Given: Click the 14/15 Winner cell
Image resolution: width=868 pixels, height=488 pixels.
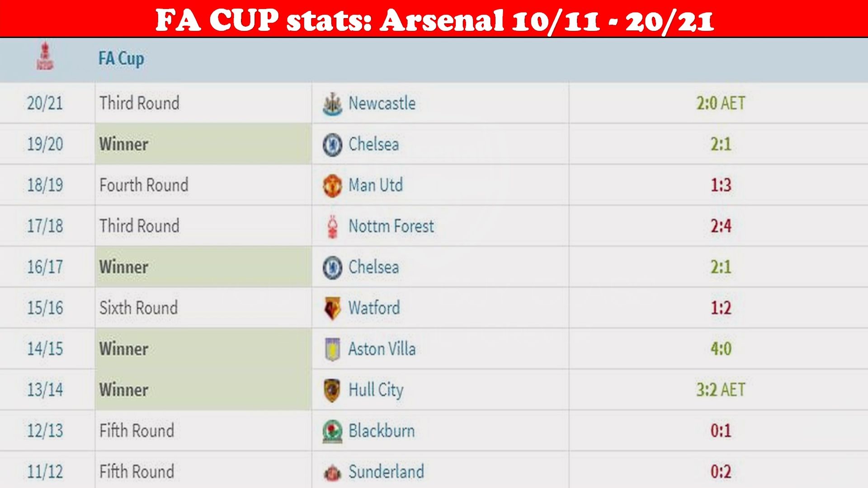Looking at the screenshot, I should pos(203,349).
